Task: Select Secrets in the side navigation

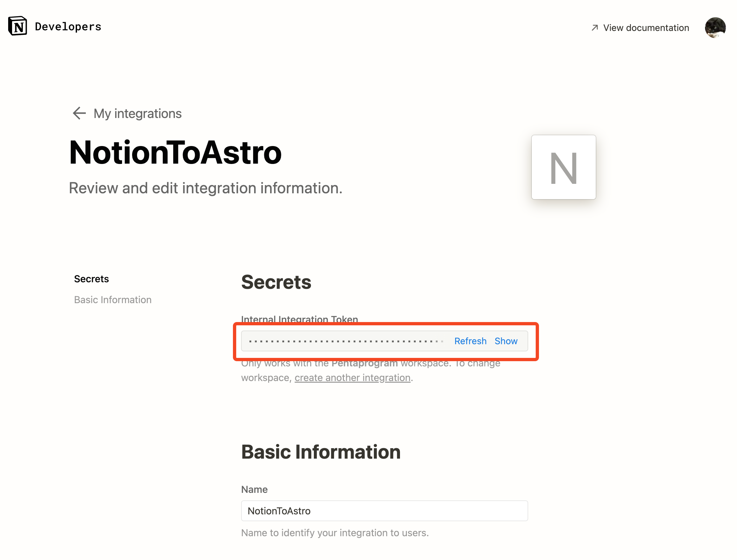Action: [91, 279]
